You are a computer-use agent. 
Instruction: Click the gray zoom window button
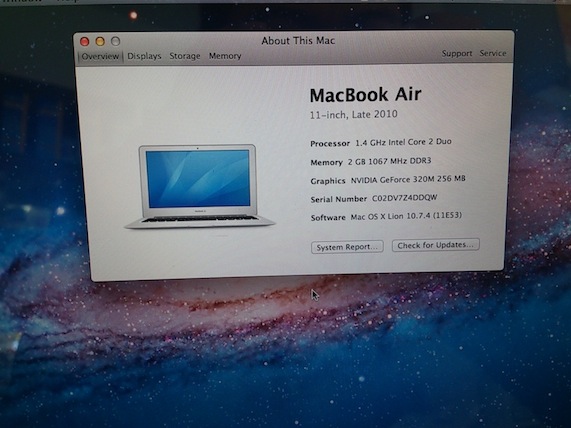coord(115,41)
